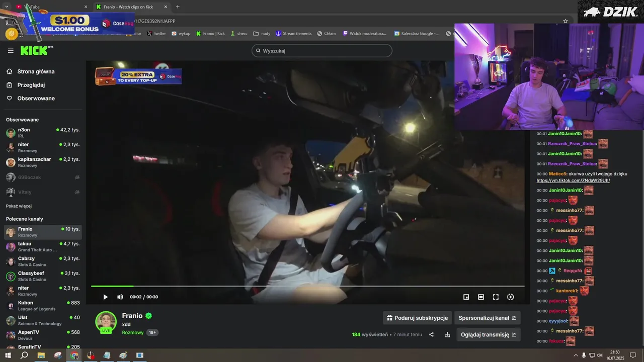Open the Kalendarz Google bookmark
Viewport: 644px width, 362px height.
(x=417, y=34)
